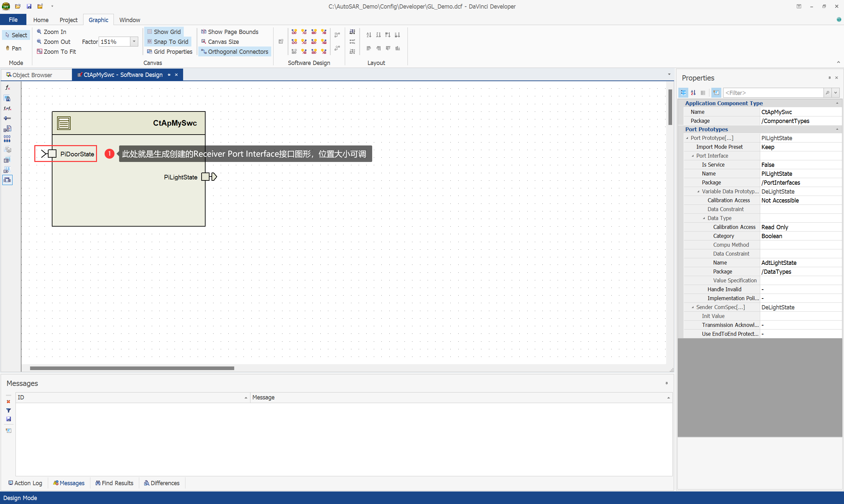This screenshot has height=504, width=844.
Task: Click the align left icon in Layout
Action: click(369, 48)
